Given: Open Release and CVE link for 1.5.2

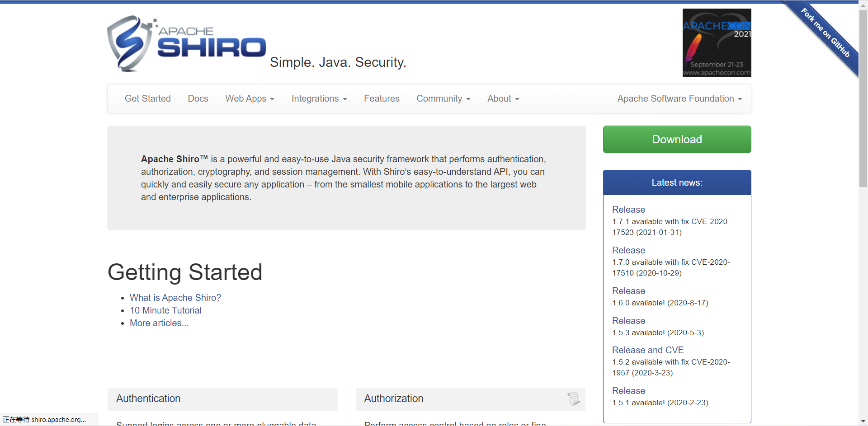Looking at the screenshot, I should [x=648, y=350].
